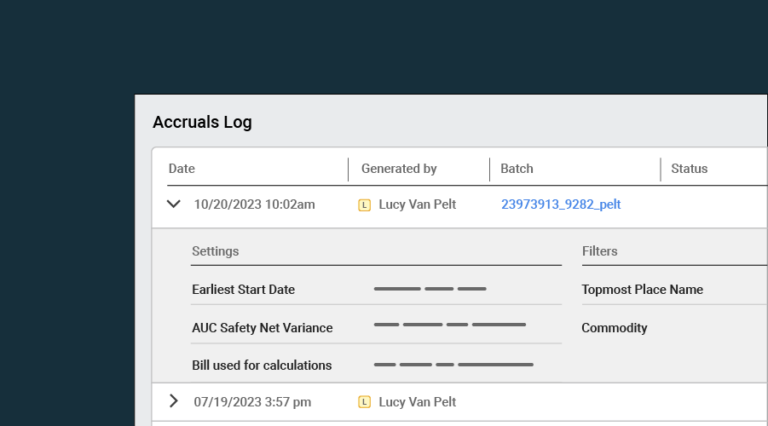Screen dimensions: 768x426
Task: Click the Generated by column header
Action: 399,169
